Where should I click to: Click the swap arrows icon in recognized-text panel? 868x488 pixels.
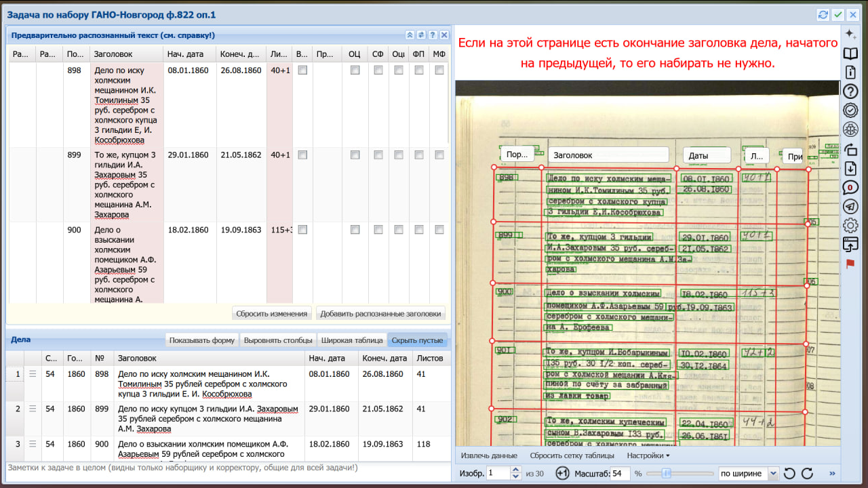[421, 35]
